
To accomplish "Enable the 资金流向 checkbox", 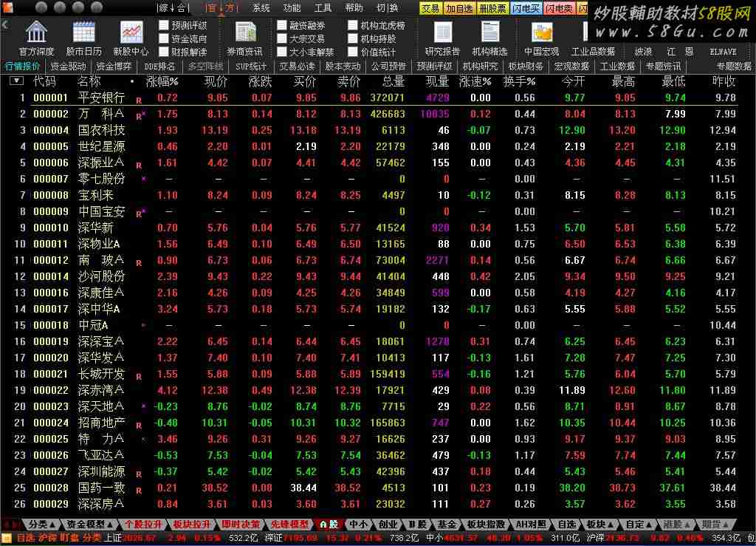I will [x=164, y=38].
